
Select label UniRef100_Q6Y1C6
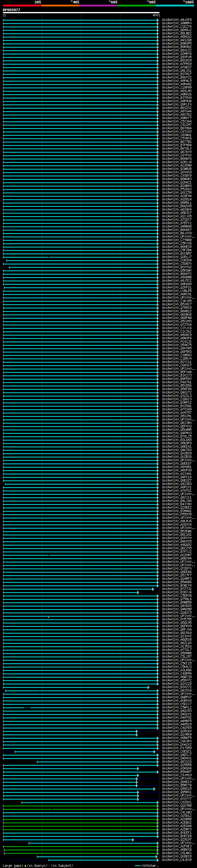(177, 761)
